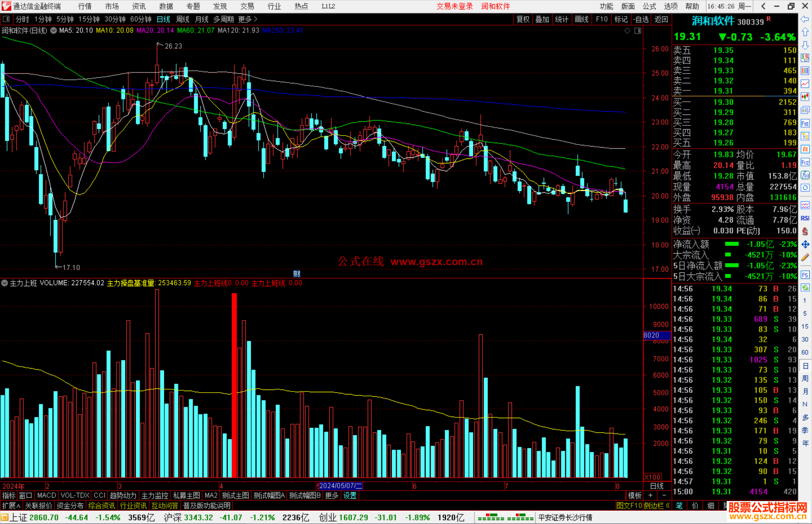Toggle the 主力上班 indicator circle button
Viewport: 812px width, 524px height.
pos(5,283)
